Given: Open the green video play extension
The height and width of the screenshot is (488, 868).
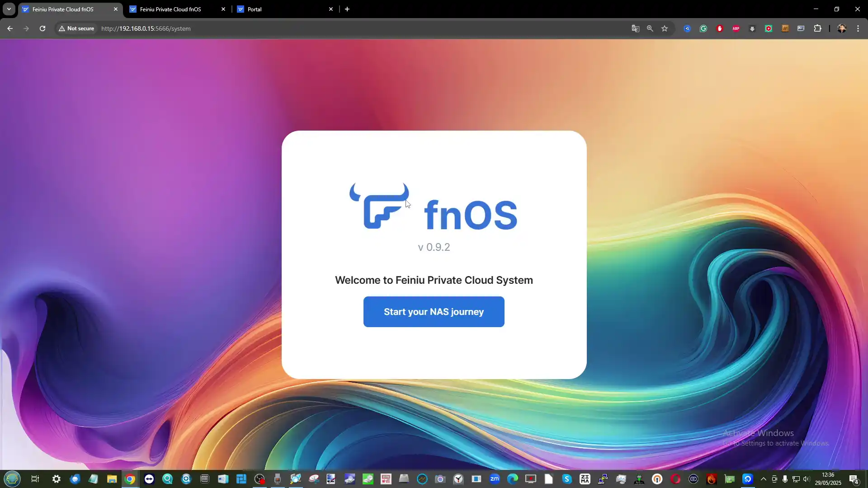Looking at the screenshot, I should (769, 28).
